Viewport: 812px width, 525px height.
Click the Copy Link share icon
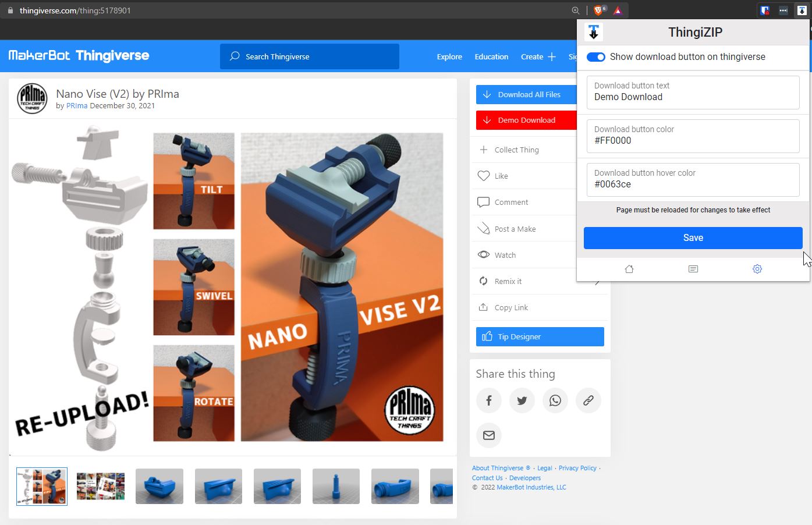(483, 307)
